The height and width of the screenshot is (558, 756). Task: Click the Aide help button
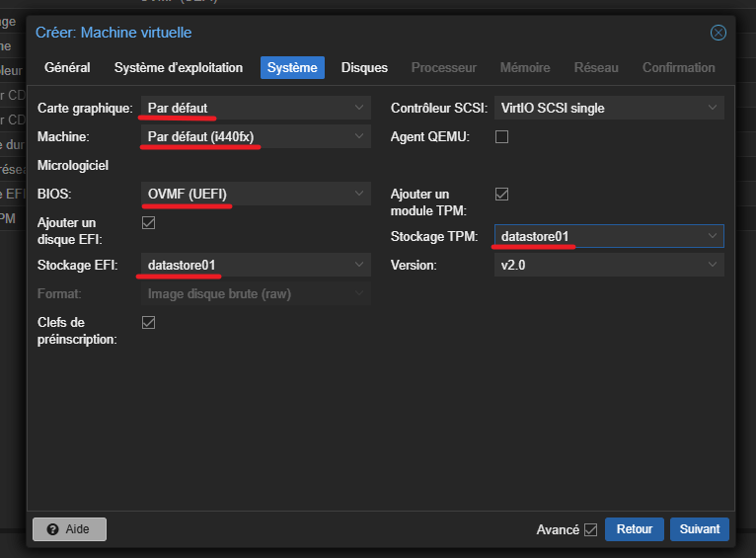coord(69,529)
